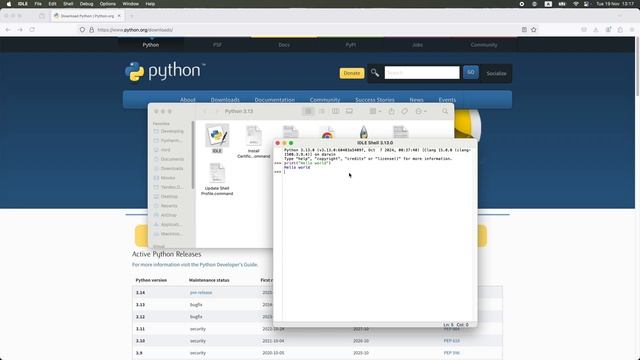
Task: Open the Socialize menu
Action: (x=496, y=73)
